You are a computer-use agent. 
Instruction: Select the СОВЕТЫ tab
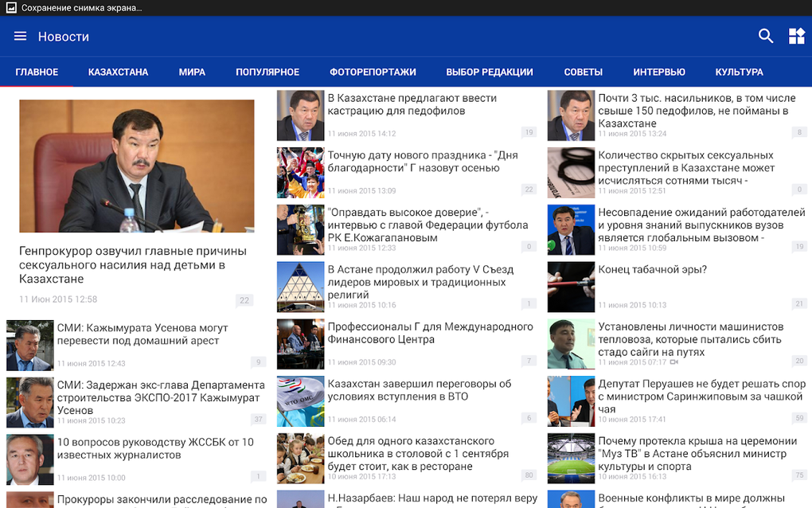[583, 72]
